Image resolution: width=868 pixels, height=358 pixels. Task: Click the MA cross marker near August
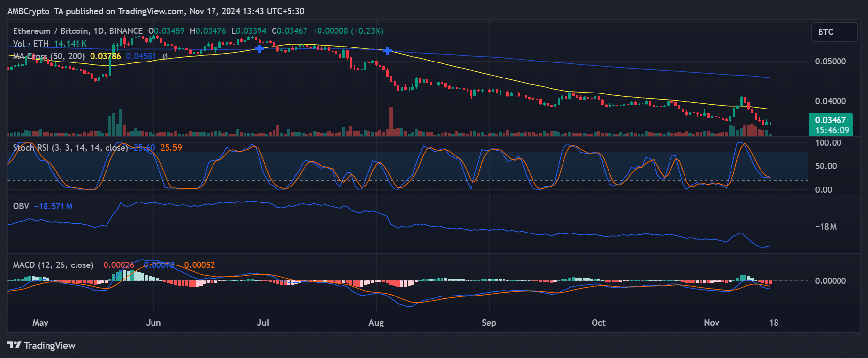coord(387,50)
